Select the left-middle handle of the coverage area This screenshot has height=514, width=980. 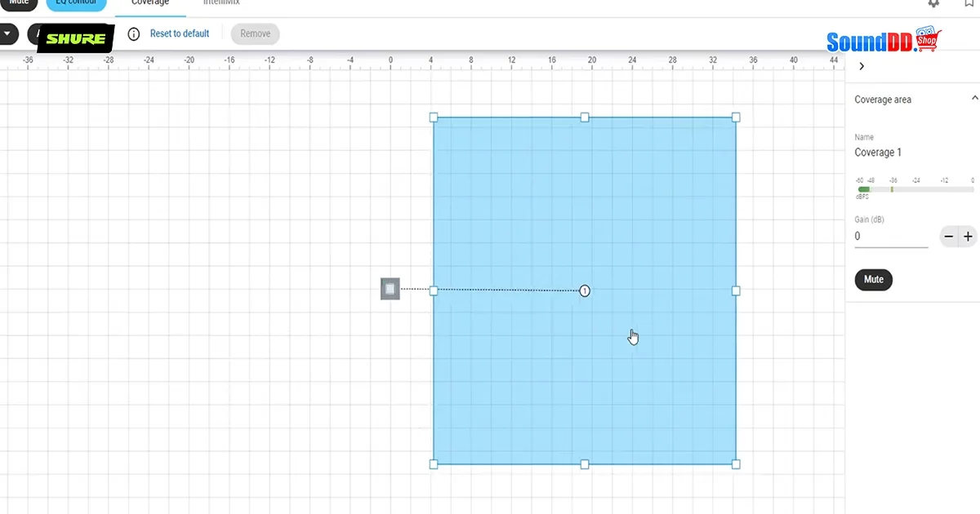(x=434, y=290)
